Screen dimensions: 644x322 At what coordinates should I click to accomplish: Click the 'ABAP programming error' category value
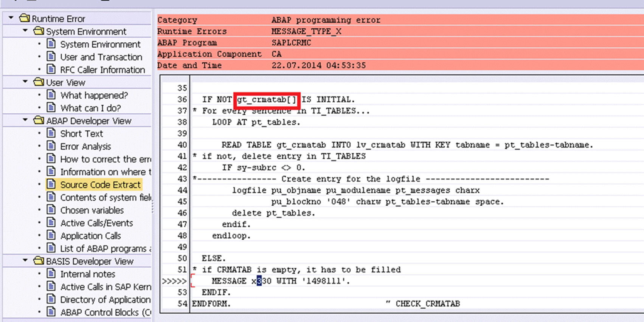[326, 20]
